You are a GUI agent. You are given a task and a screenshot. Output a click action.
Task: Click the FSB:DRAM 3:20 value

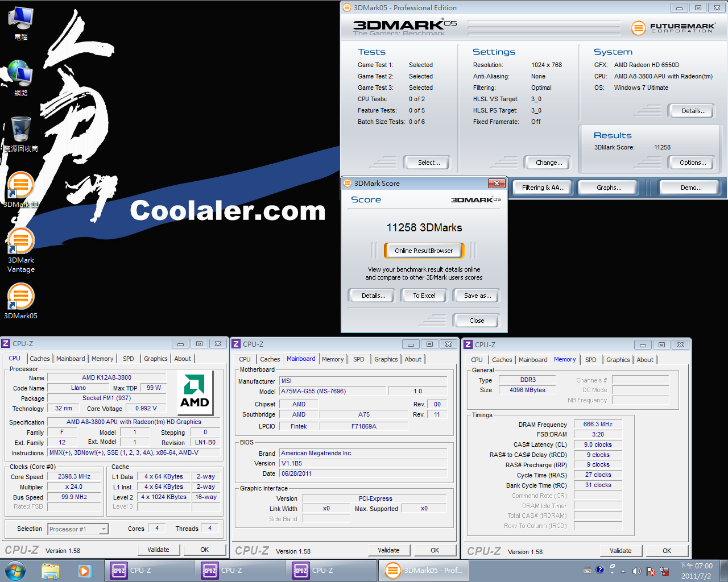[598, 434]
